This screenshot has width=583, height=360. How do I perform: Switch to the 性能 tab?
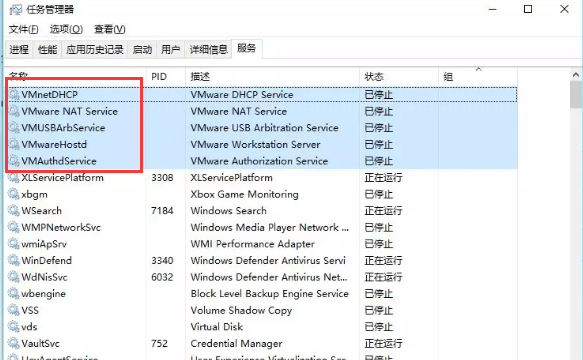point(47,49)
